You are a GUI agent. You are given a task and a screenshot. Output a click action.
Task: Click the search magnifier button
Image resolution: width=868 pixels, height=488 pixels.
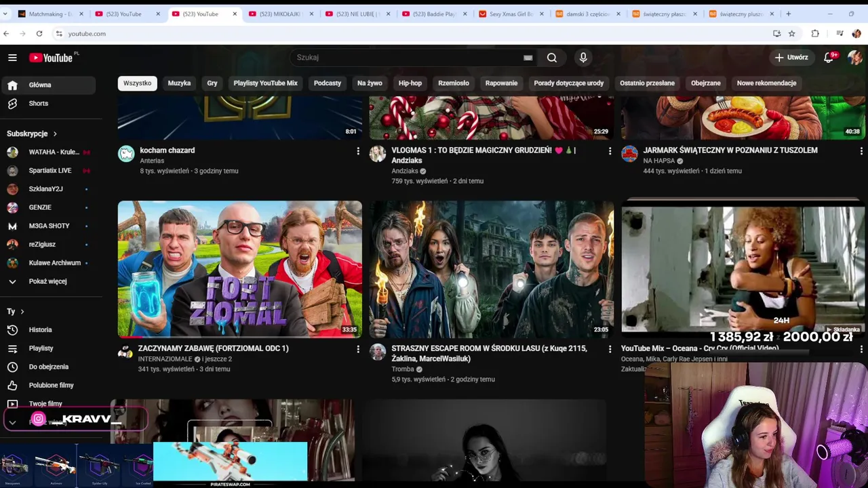pos(552,58)
